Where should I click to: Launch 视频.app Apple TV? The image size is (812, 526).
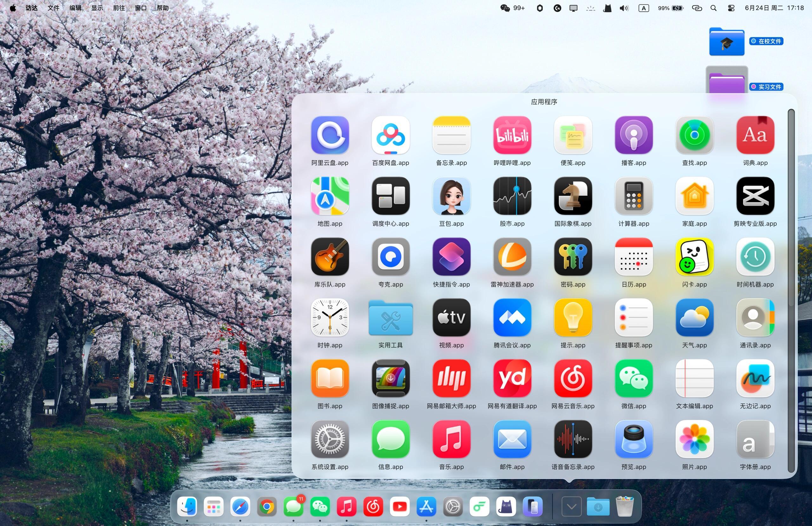[451, 318]
